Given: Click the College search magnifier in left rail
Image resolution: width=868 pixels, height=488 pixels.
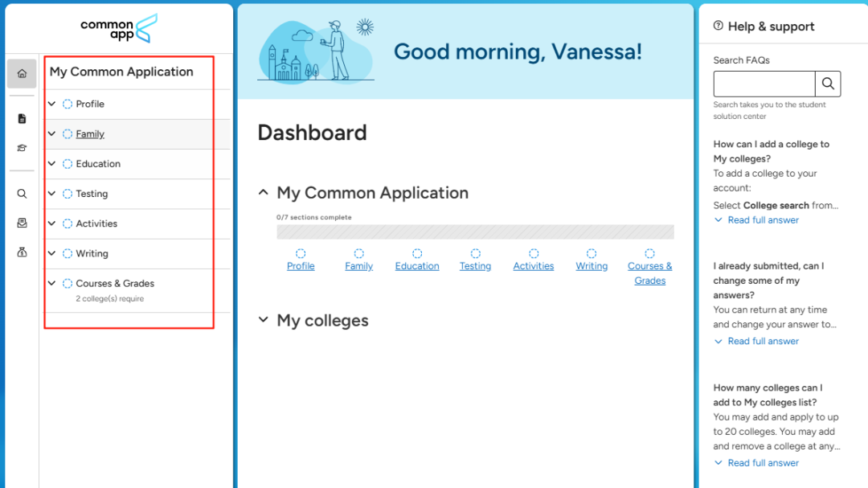Looking at the screenshot, I should coord(22,194).
